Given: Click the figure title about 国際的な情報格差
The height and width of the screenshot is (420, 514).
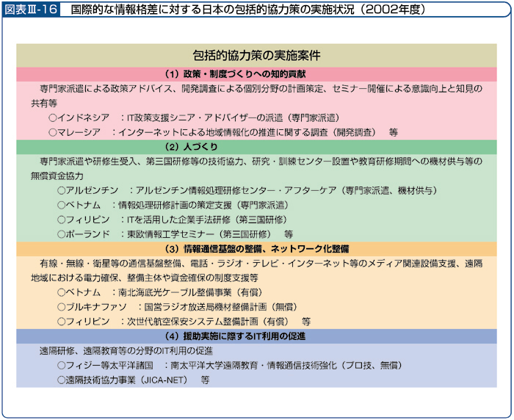Looking at the screenshot, I should [x=248, y=10].
